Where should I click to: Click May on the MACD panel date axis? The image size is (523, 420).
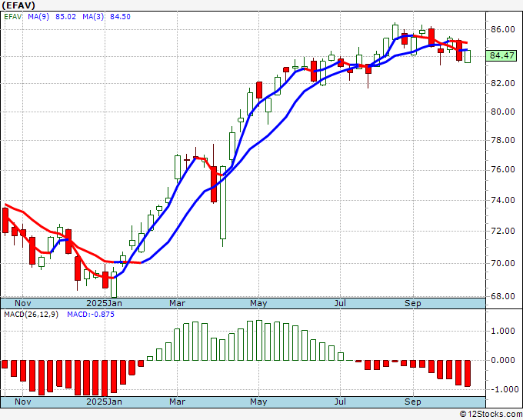(x=258, y=402)
